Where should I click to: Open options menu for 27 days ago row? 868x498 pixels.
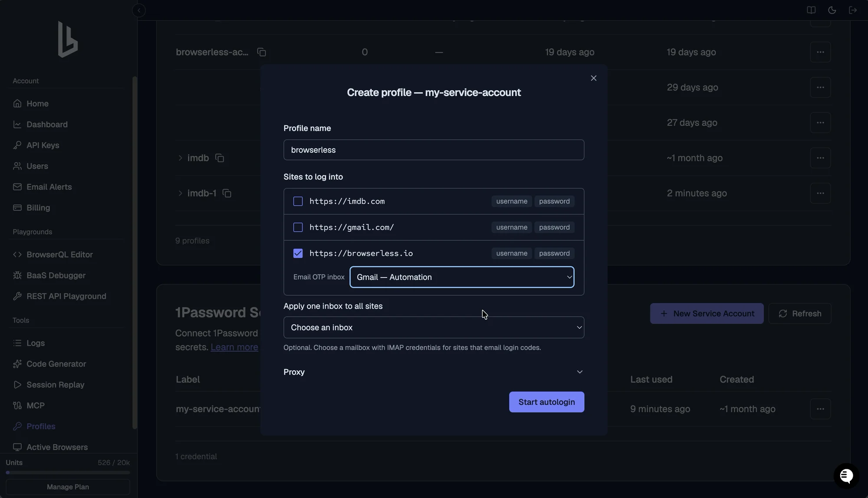coord(820,123)
